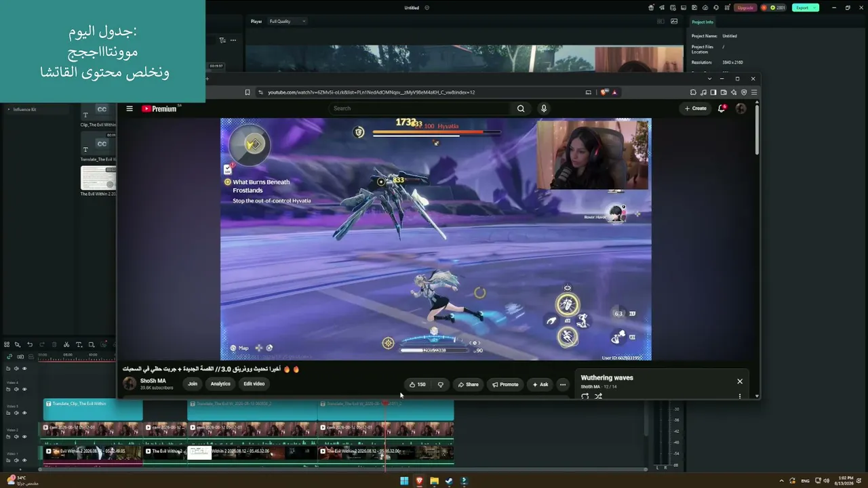Open the Project Info tab
Image resolution: width=868 pixels, height=488 pixels.
click(x=703, y=22)
